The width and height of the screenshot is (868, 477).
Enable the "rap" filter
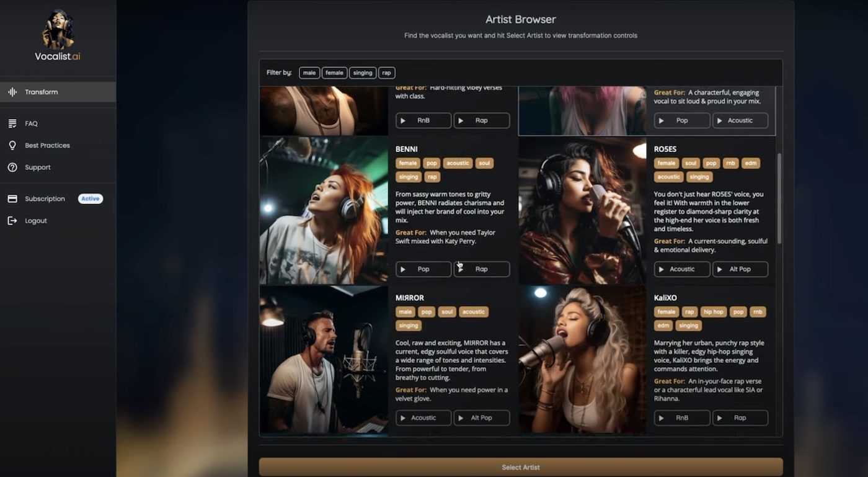(386, 73)
